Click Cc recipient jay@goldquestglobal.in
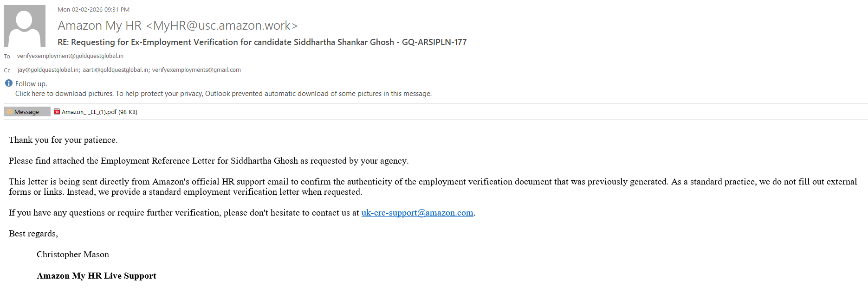 pos(48,70)
